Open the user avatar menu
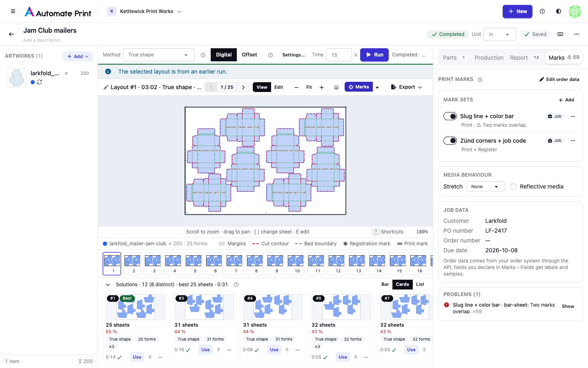Image resolution: width=588 pixels, height=368 pixels. pyautogui.click(x=575, y=11)
